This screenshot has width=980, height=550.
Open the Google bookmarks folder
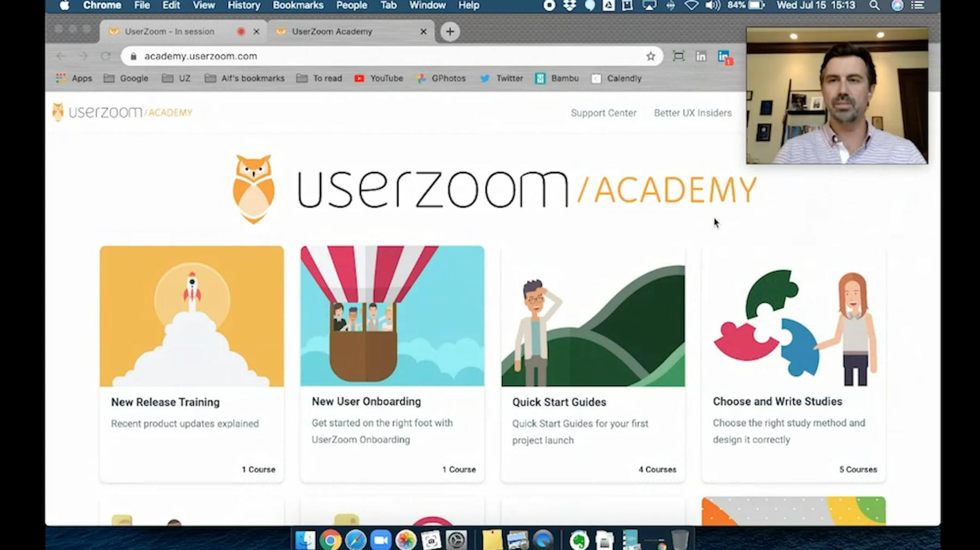[126, 78]
